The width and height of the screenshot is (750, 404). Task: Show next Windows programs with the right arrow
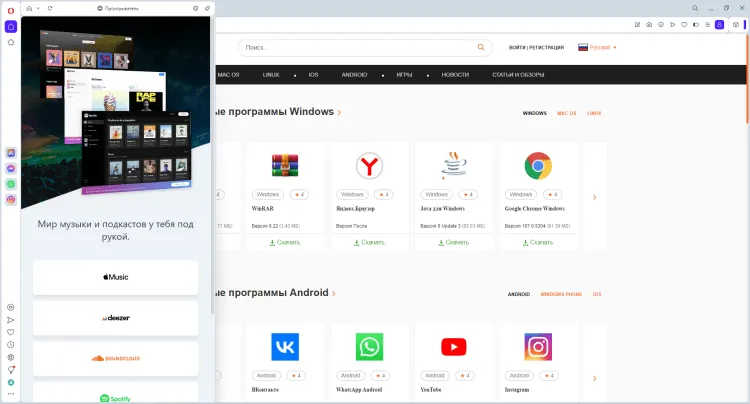point(595,197)
